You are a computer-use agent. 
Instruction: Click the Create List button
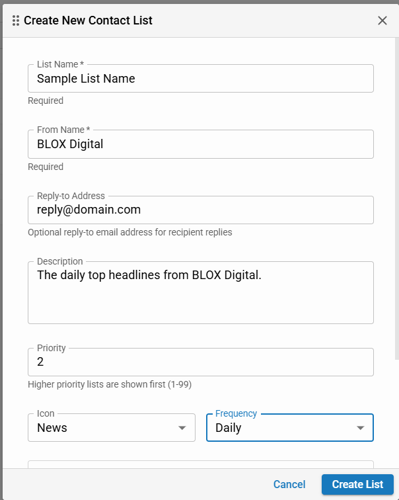[x=357, y=484]
